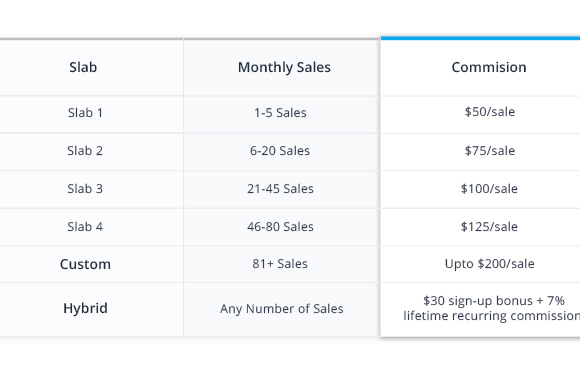Click the Upto $200/sale commission cell
The height and width of the screenshot is (373, 580).
[x=489, y=264]
